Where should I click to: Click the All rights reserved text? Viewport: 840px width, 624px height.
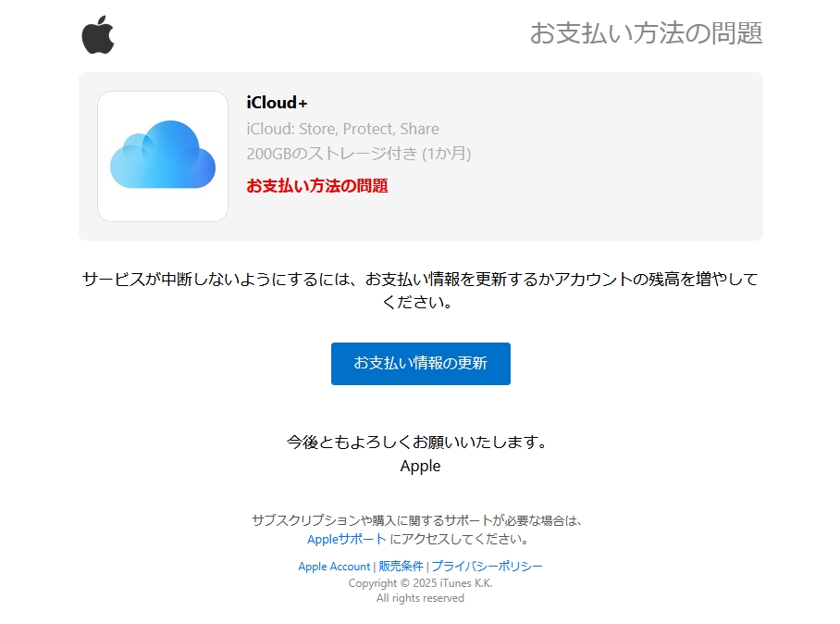pyautogui.click(x=420, y=598)
